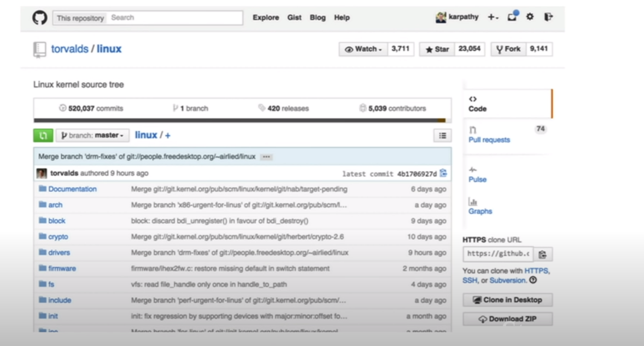Expand commit message ellipsis
644x346 pixels.
pyautogui.click(x=266, y=157)
